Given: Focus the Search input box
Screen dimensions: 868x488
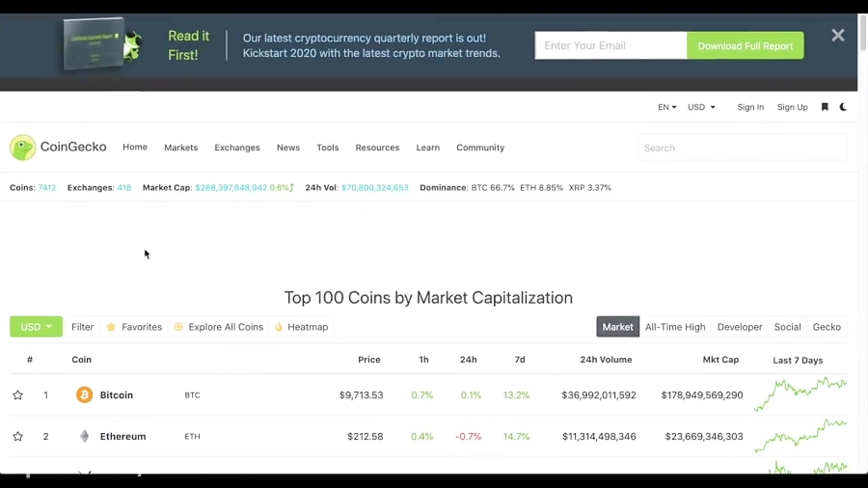Looking at the screenshot, I should (742, 148).
